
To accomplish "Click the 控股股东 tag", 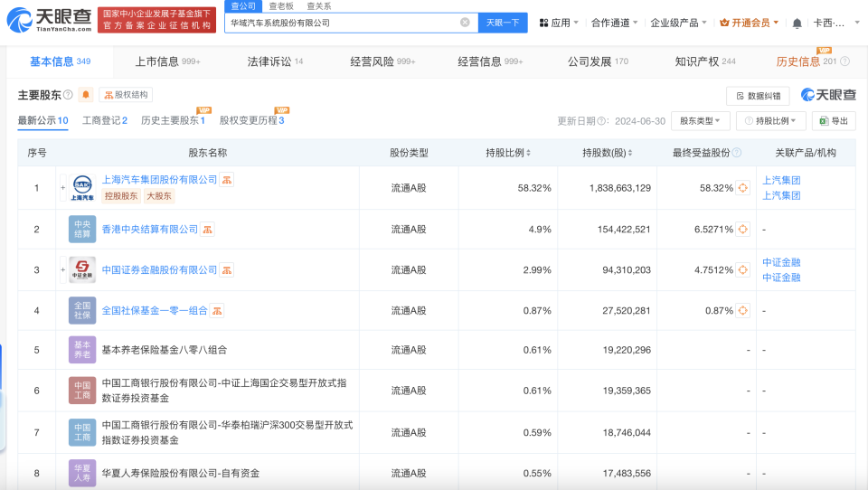I will [121, 196].
